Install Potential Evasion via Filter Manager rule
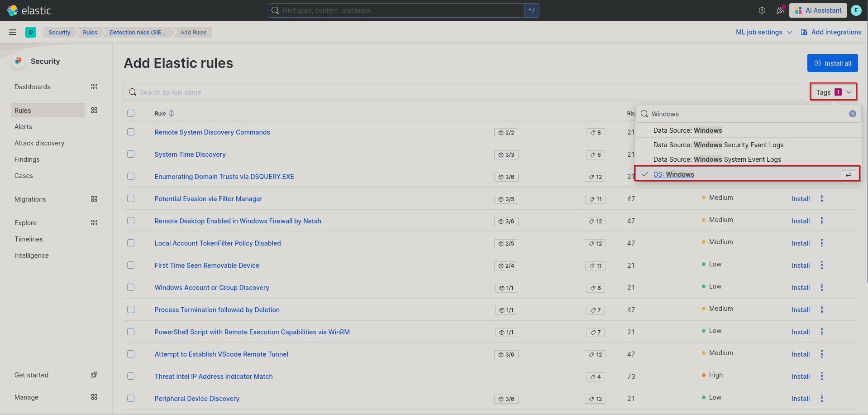 [x=801, y=199]
